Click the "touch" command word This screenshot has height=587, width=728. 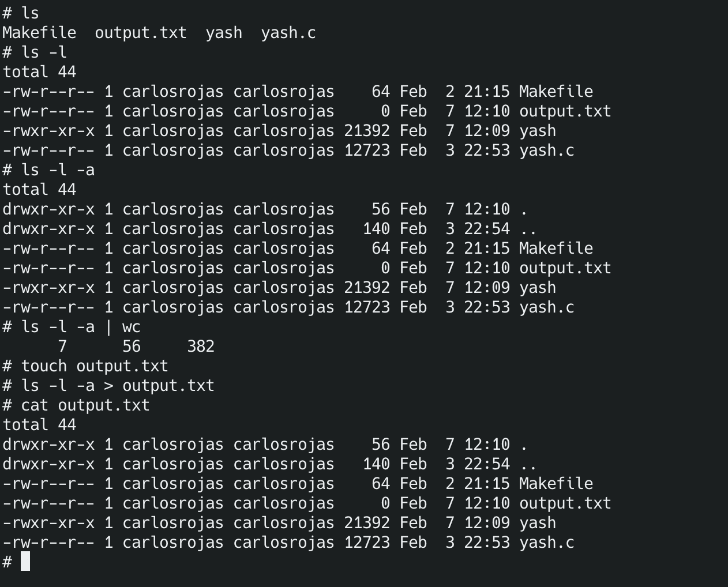pos(44,366)
